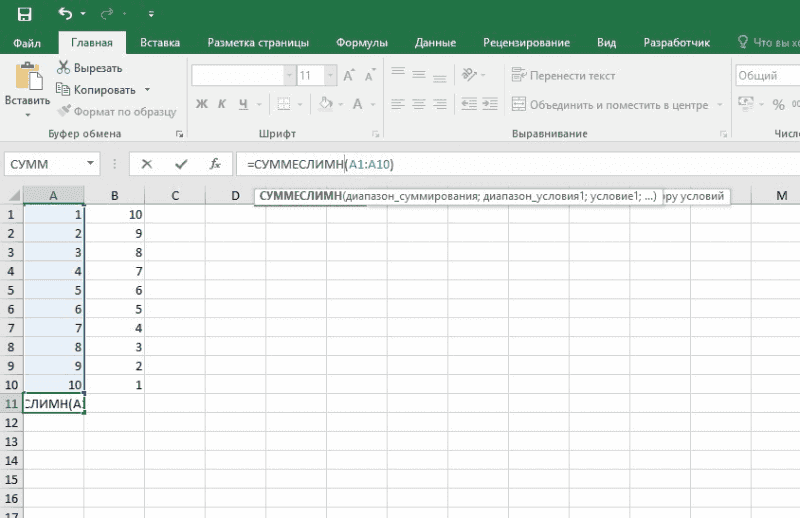
Task: Click the fill color bucket swatch
Action: pyautogui.click(x=325, y=104)
